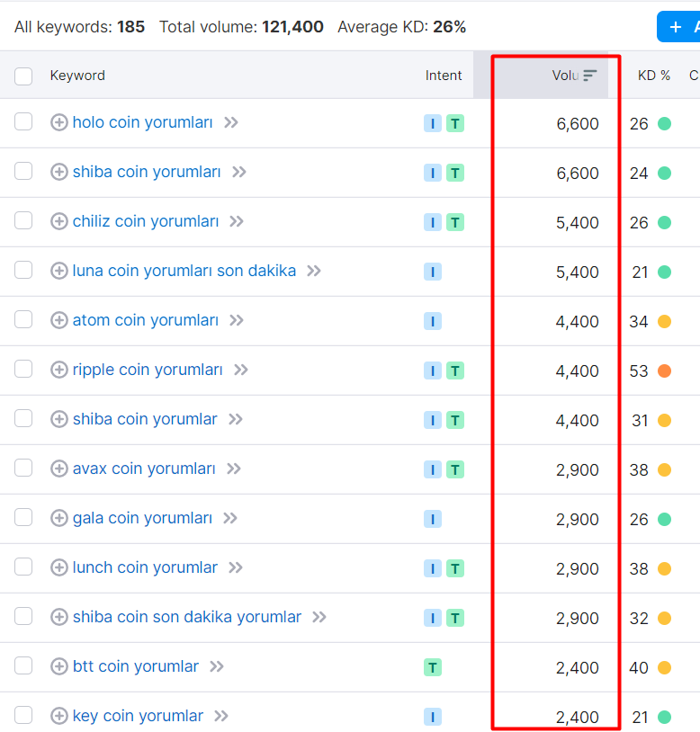The image size is (700, 732).
Task: Click orange KD dot in ripple coin yorumları row
Action: (665, 371)
